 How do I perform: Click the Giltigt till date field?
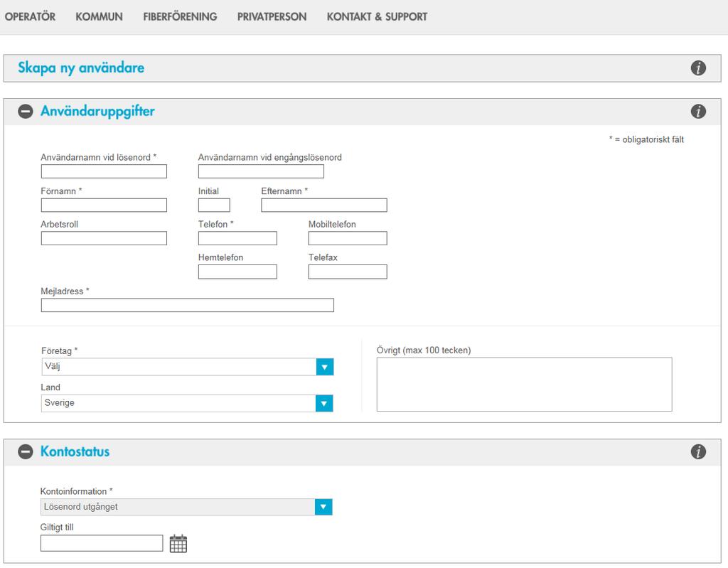pyautogui.click(x=102, y=543)
